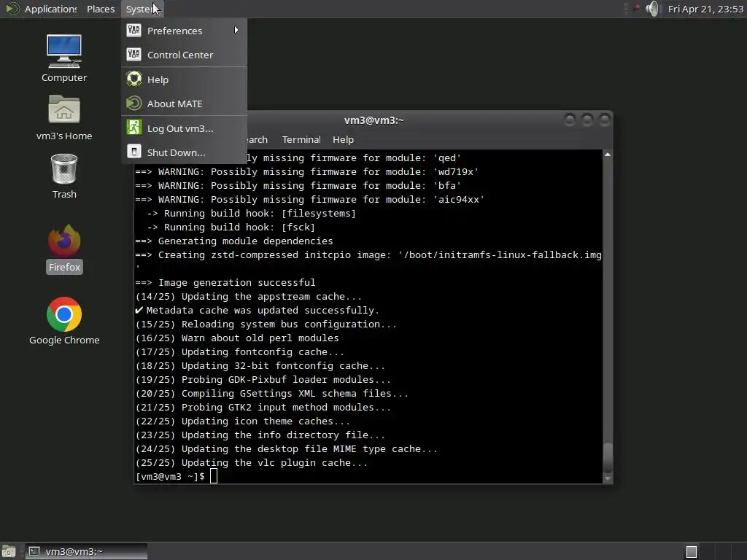Click 'Generating module dependencies' line
747x560 pixels.
234,241
